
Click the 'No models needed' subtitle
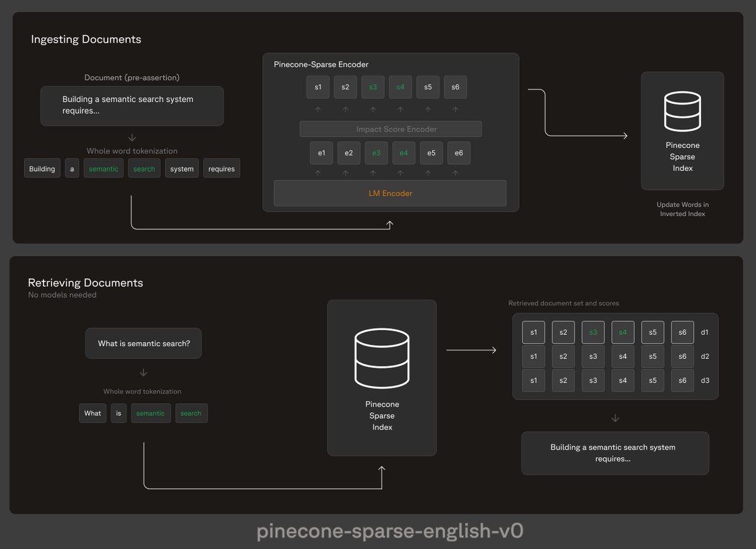62,295
